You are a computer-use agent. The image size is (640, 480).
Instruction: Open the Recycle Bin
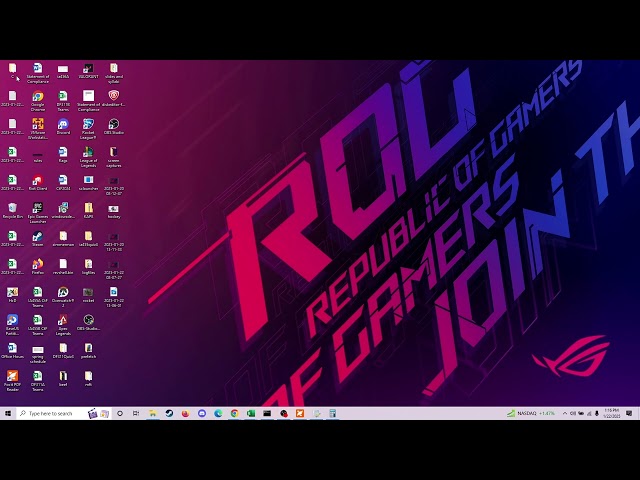[13, 211]
